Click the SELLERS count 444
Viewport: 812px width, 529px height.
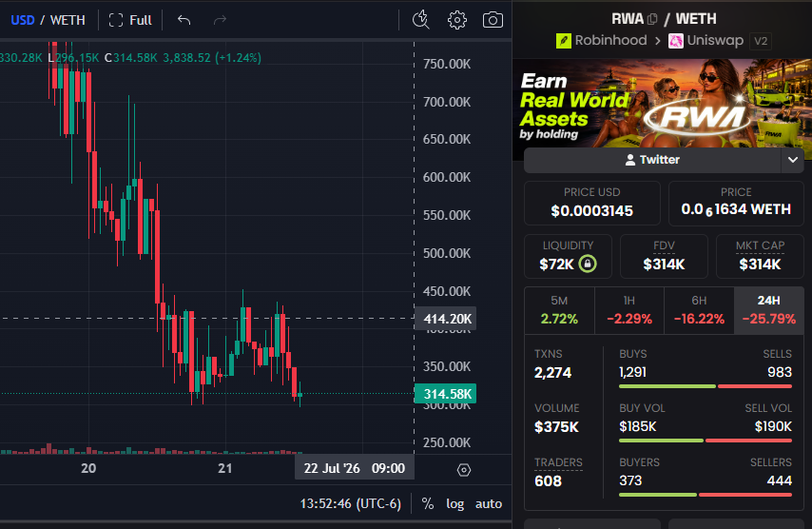pyautogui.click(x=780, y=480)
